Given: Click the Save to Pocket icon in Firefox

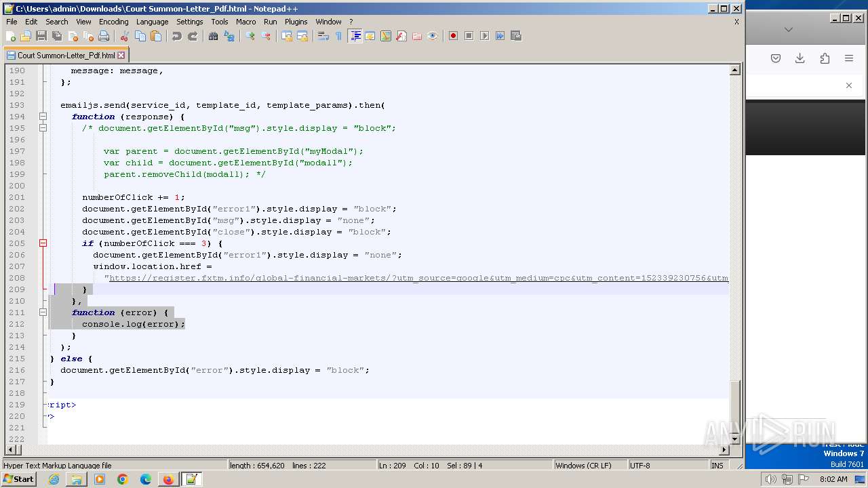Looking at the screenshot, I should point(776,58).
